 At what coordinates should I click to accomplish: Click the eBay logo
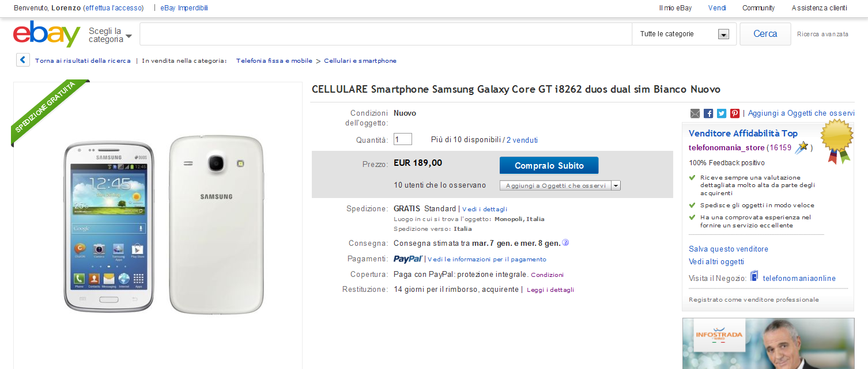click(x=47, y=35)
